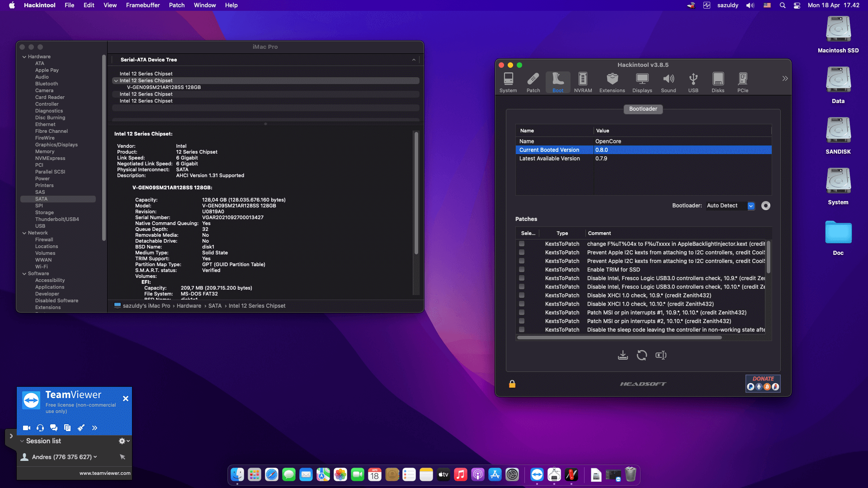Open the Displays toolbar icon
868x488 pixels.
tap(642, 83)
